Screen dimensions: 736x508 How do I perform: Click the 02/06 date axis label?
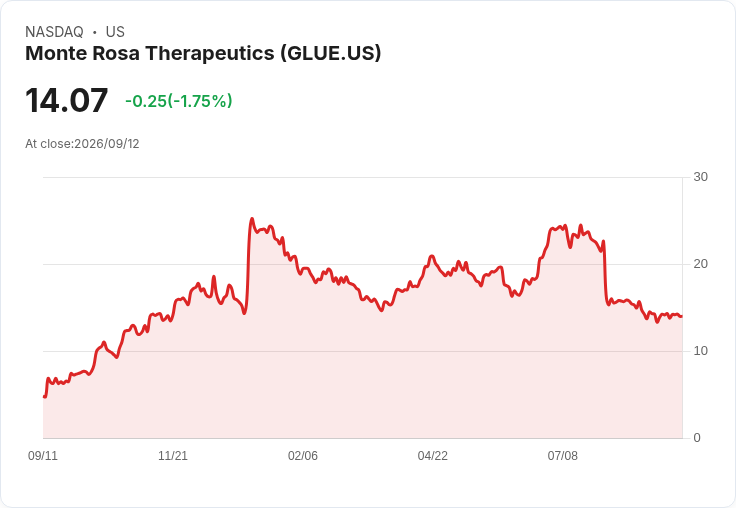[303, 455]
